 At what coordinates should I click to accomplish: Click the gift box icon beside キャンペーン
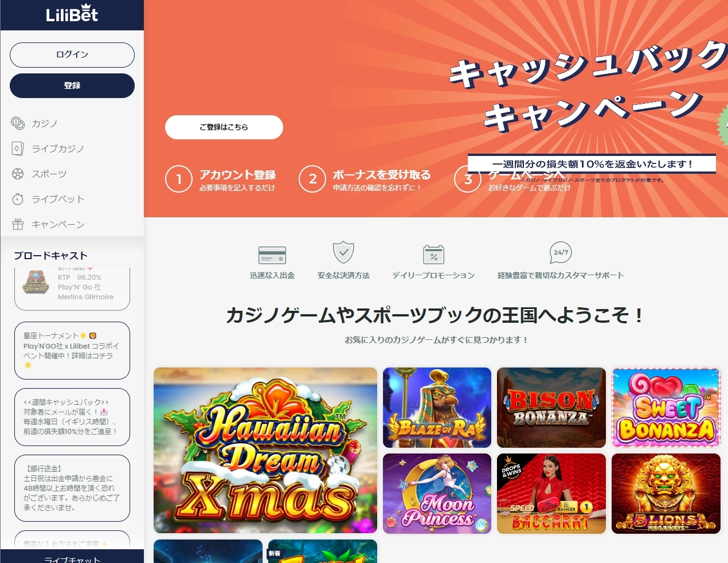(x=18, y=224)
